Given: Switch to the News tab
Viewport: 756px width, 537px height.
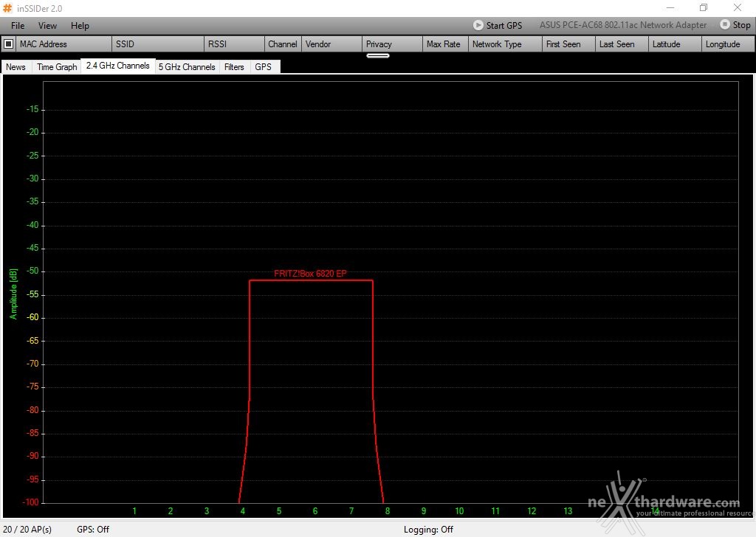Looking at the screenshot, I should (16, 67).
